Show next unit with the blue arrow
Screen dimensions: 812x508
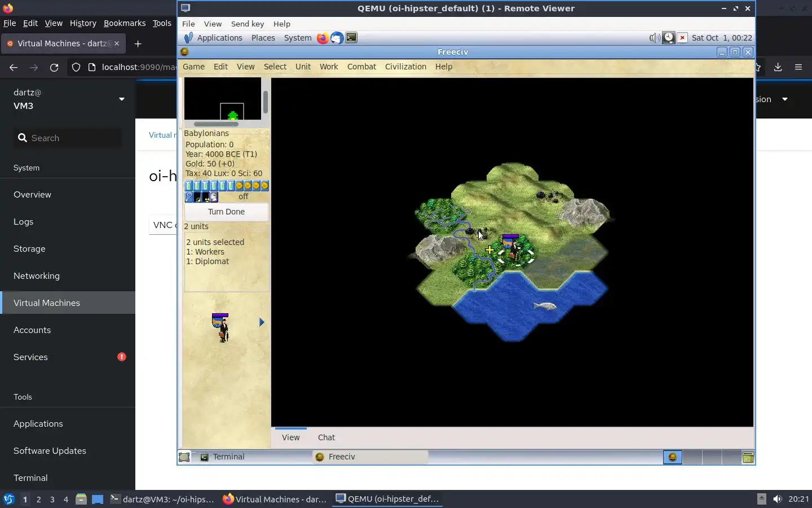[262, 322]
